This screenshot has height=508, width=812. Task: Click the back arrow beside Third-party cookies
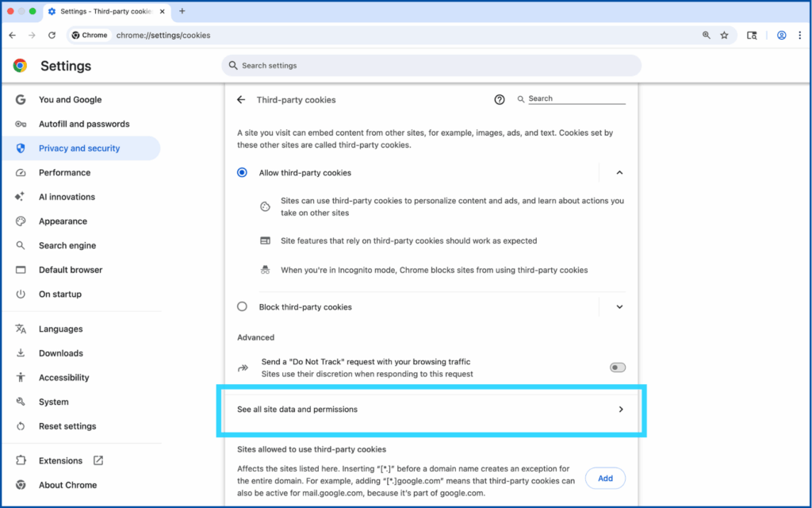click(x=241, y=100)
